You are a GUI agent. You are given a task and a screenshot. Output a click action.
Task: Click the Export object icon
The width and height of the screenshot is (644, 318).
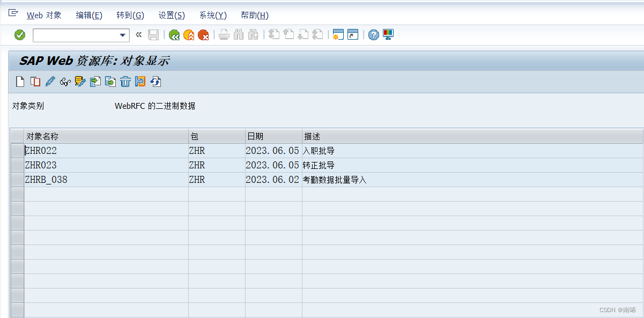110,82
